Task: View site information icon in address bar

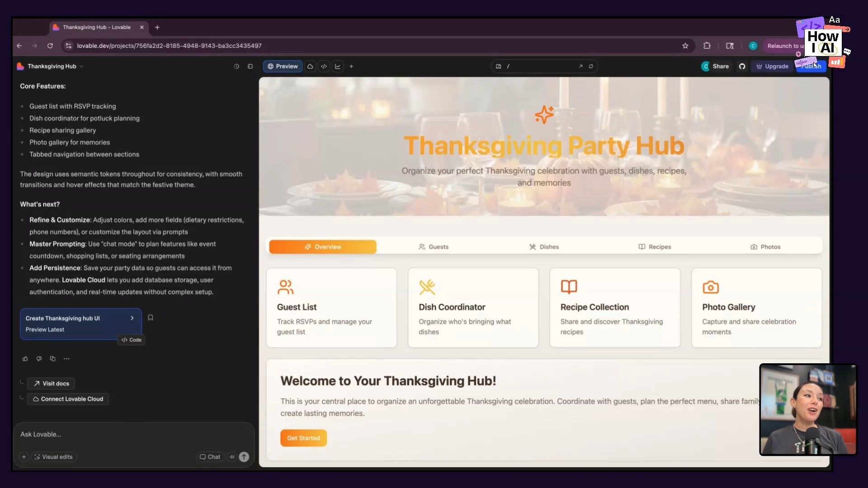Action: point(68,46)
